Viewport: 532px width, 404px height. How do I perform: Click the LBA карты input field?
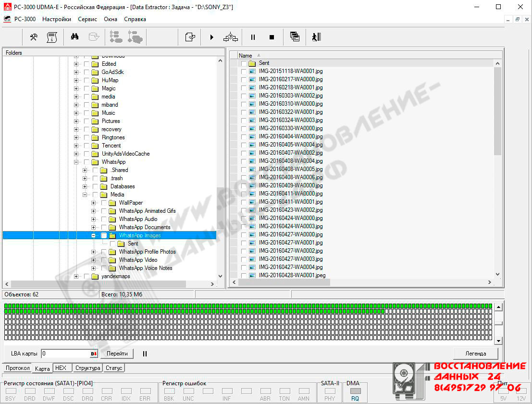[x=66, y=354]
